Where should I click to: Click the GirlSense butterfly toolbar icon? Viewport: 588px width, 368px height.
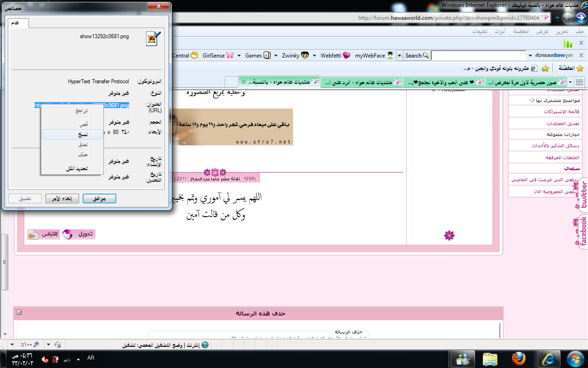(229, 56)
